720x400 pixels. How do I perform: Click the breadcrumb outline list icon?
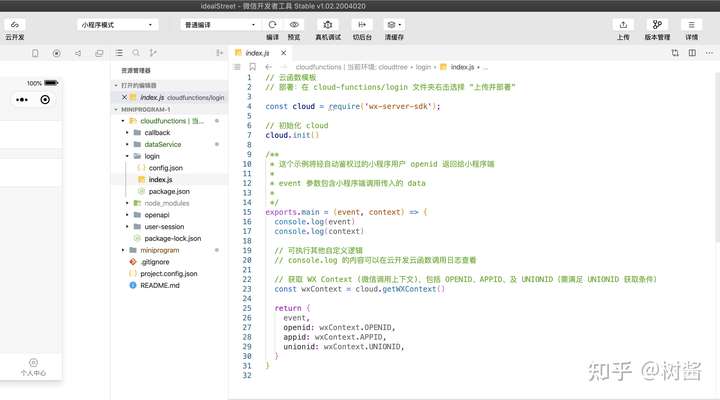click(237, 67)
